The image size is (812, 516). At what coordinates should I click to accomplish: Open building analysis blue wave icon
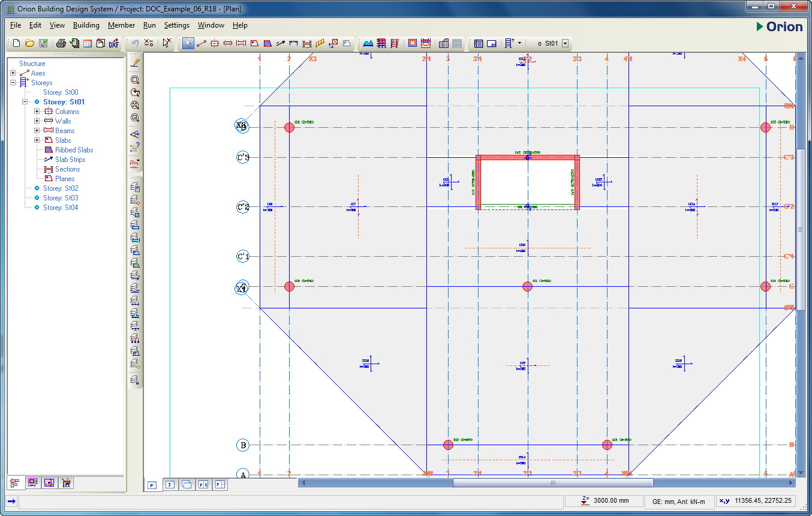click(x=368, y=43)
